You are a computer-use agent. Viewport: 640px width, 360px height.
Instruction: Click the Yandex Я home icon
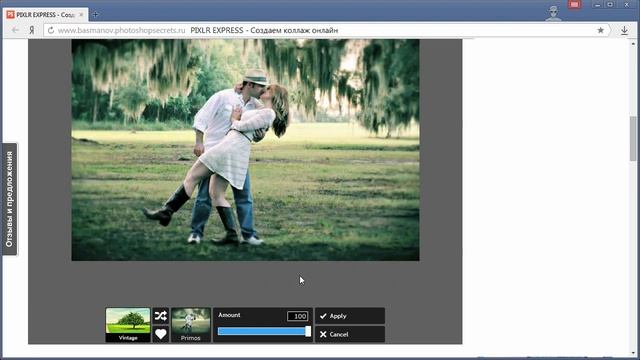click(32, 30)
